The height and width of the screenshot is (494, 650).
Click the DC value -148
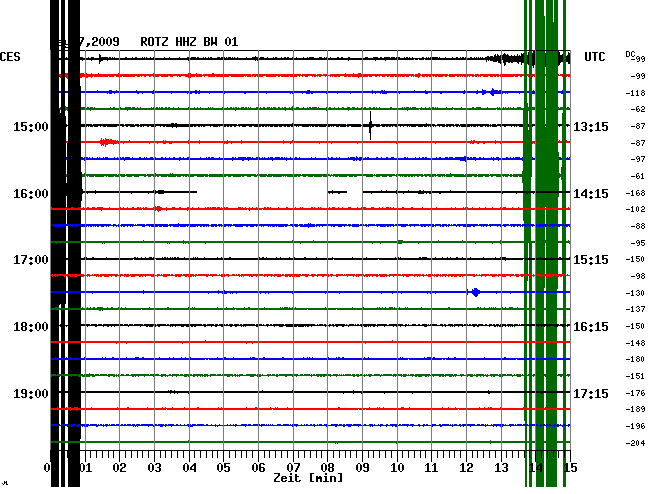tap(635, 343)
